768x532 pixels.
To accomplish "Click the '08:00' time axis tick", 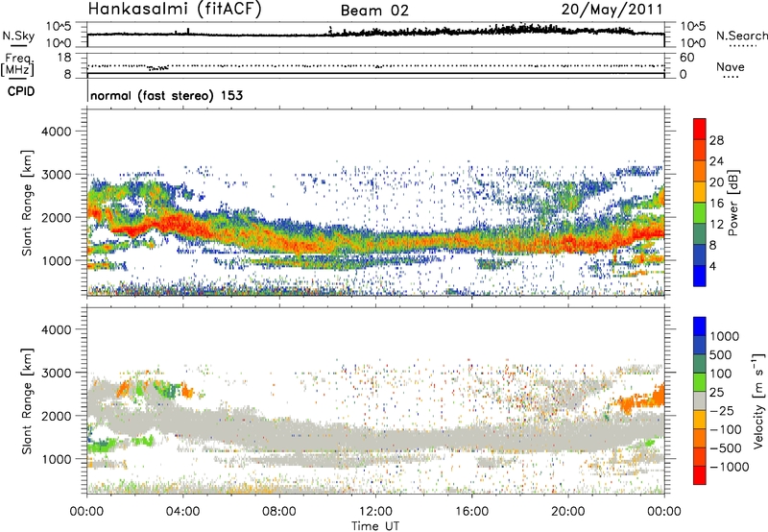I will click(279, 512).
